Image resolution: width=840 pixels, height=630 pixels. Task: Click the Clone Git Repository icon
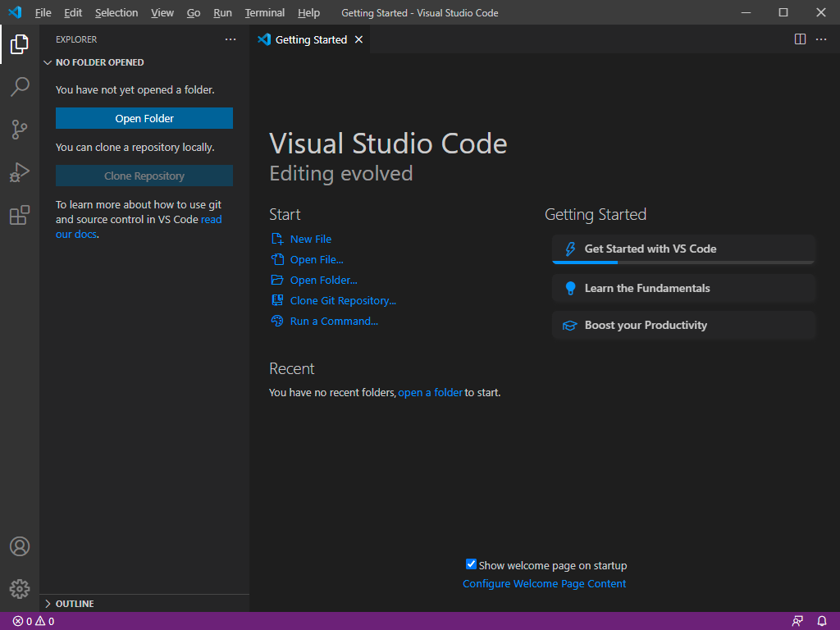pos(277,300)
